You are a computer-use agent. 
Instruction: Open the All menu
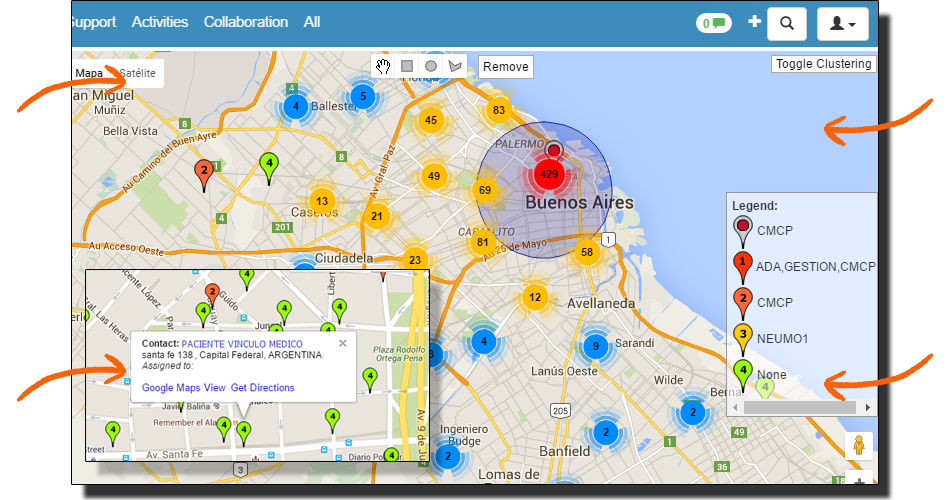point(312,22)
